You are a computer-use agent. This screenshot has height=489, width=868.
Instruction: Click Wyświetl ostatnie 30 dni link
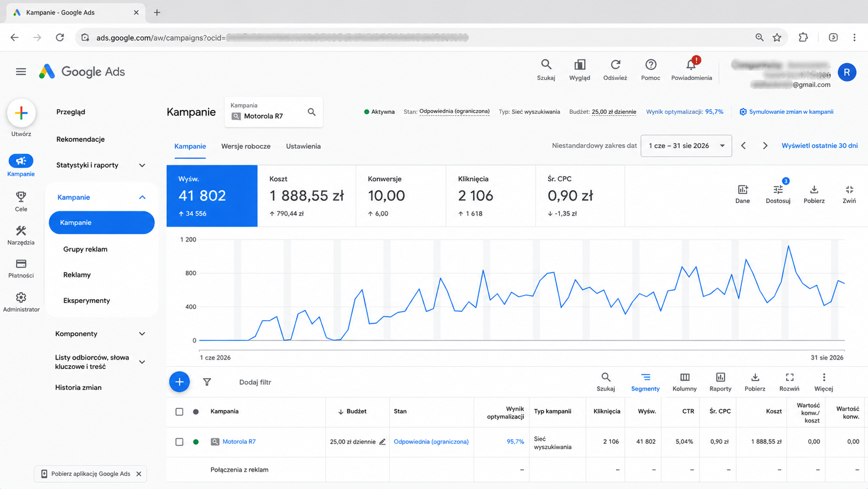(820, 146)
